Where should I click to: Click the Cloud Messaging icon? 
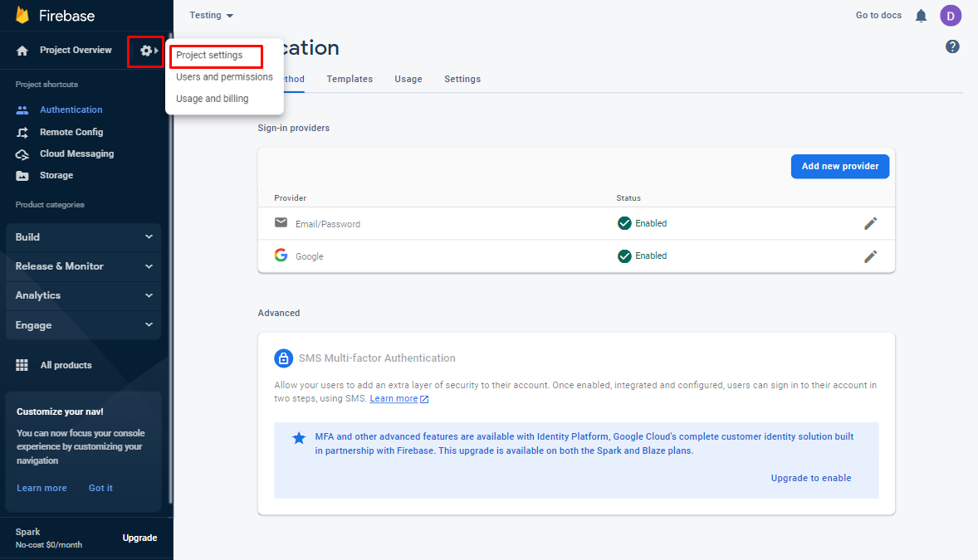coord(22,154)
